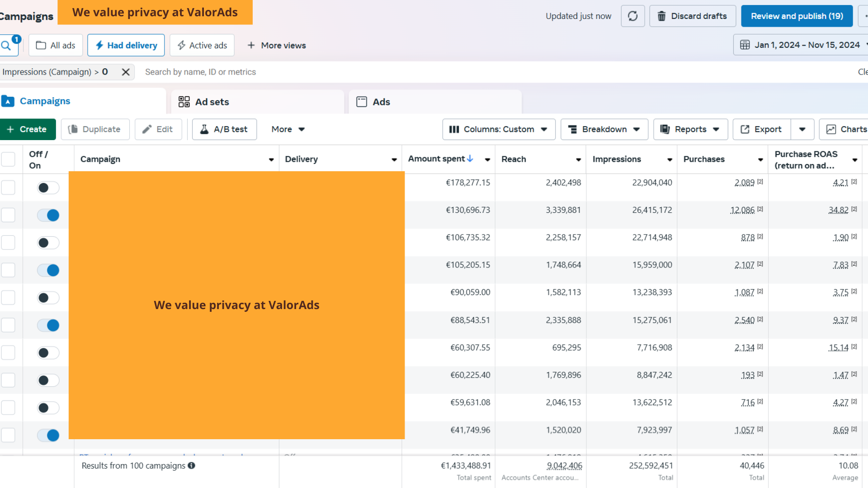The height and width of the screenshot is (488, 868).
Task: Toggle campaign switch in €178,277.15 row
Action: coord(48,188)
